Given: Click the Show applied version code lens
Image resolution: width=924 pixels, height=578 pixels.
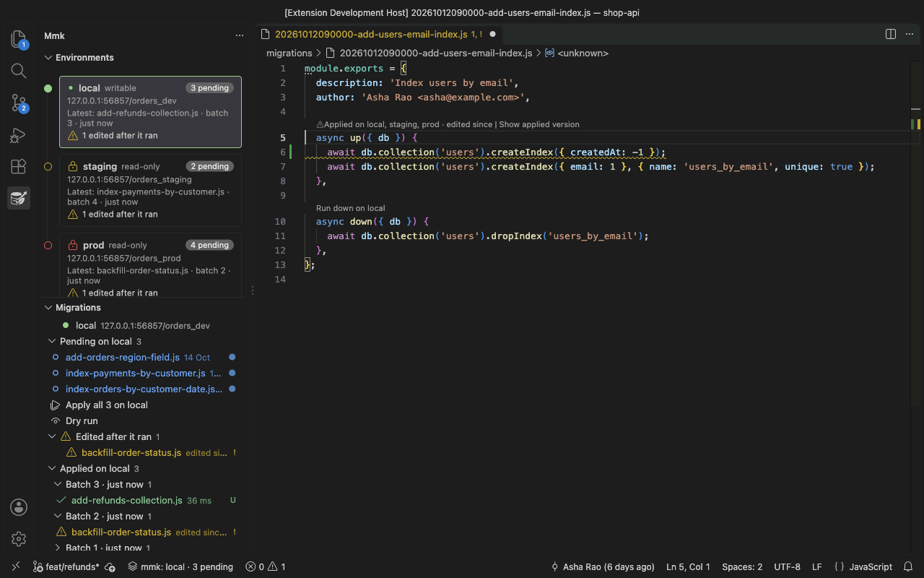Looking at the screenshot, I should (539, 124).
